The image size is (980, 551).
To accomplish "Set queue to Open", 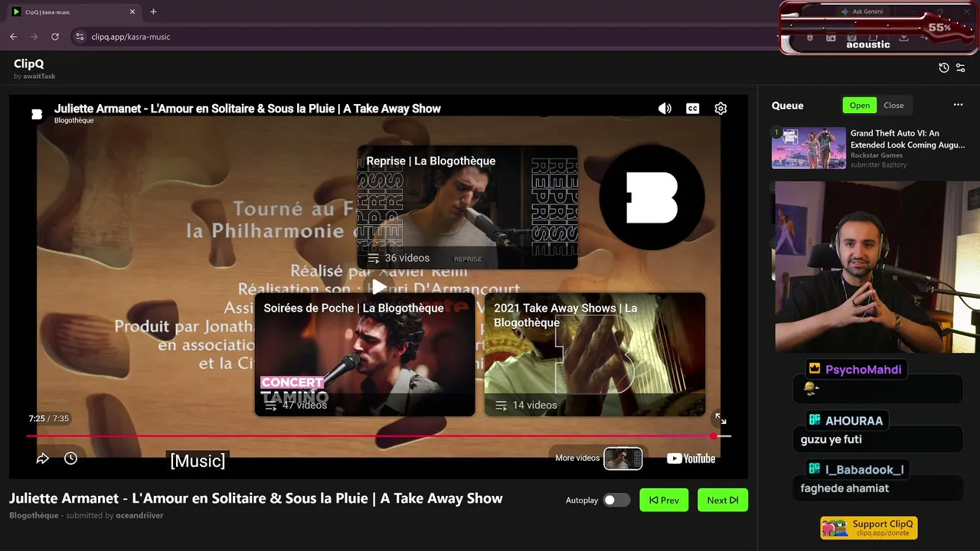I will click(x=860, y=106).
